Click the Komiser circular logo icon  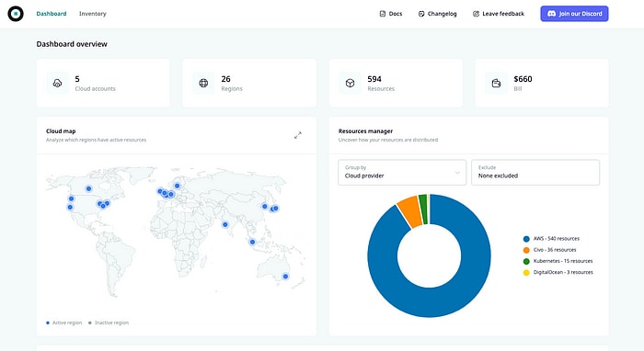click(16, 14)
